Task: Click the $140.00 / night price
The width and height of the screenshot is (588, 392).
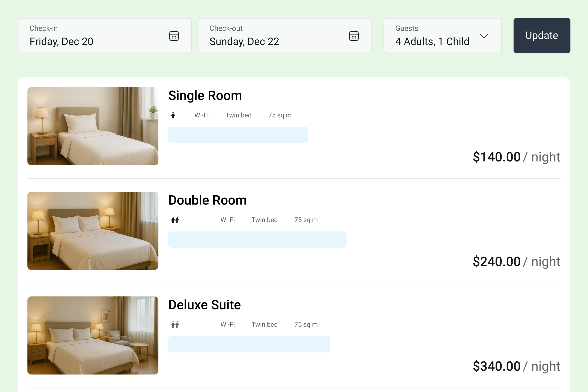Action: [x=516, y=157]
